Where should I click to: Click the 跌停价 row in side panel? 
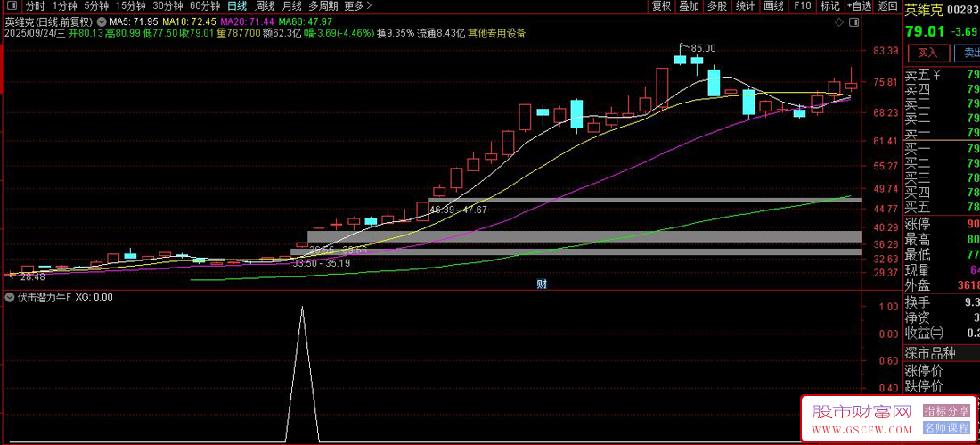point(942,387)
